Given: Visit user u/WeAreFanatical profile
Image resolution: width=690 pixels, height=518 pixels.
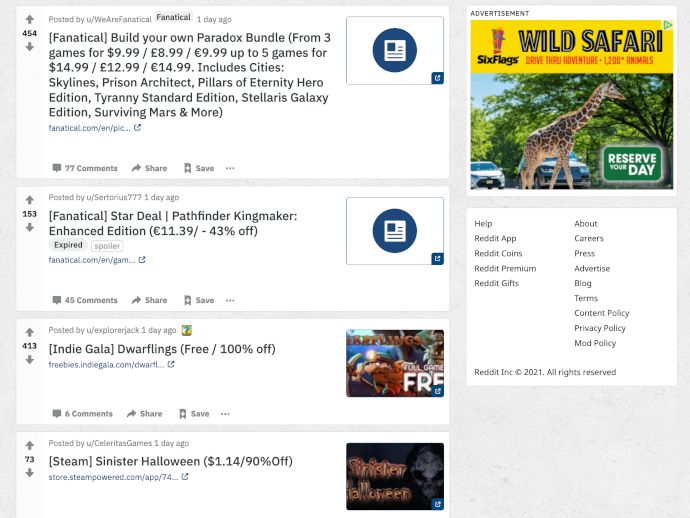Looking at the screenshot, I should tap(119, 19).
